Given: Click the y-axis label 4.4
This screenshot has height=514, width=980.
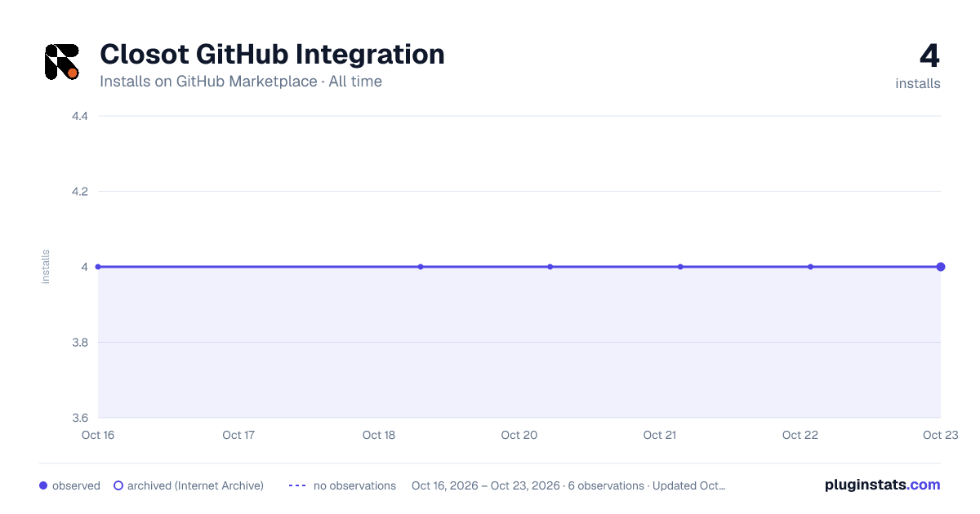Looking at the screenshot, I should (80, 116).
